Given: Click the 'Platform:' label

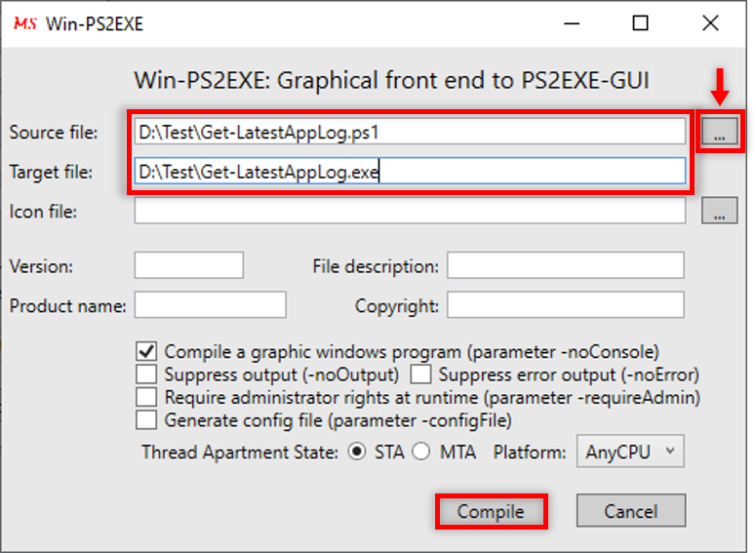Looking at the screenshot, I should 530,453.
